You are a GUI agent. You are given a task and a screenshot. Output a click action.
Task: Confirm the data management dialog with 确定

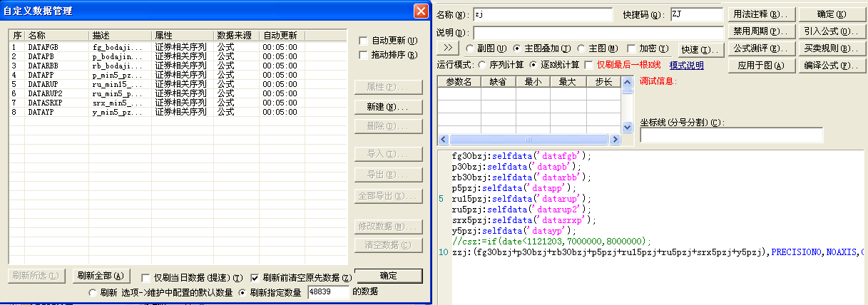coord(389,276)
